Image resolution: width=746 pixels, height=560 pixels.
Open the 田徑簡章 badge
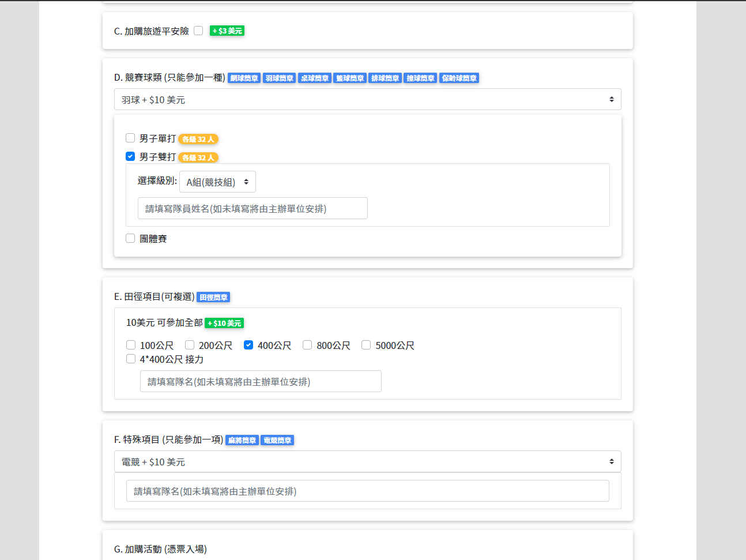213,298
